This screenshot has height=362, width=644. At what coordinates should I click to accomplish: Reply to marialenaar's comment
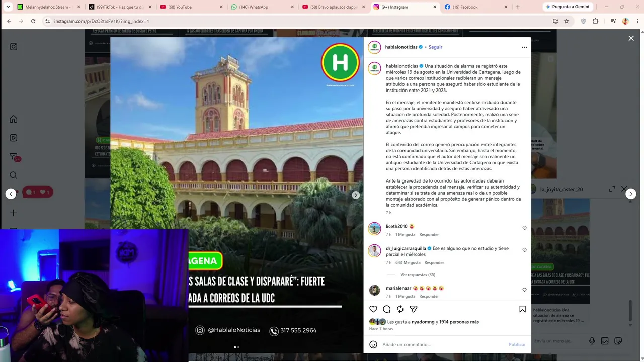(429, 297)
